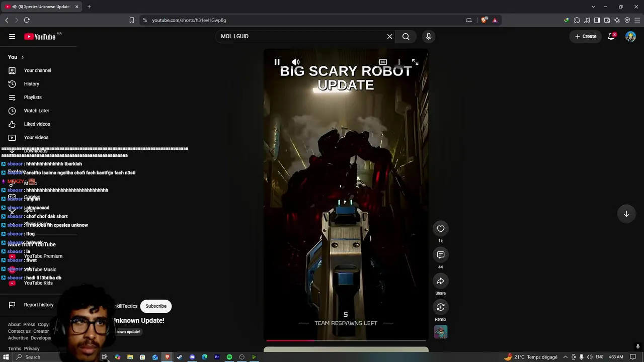Open the Privacy footer link
The image size is (644, 362).
pyautogui.click(x=32, y=348)
